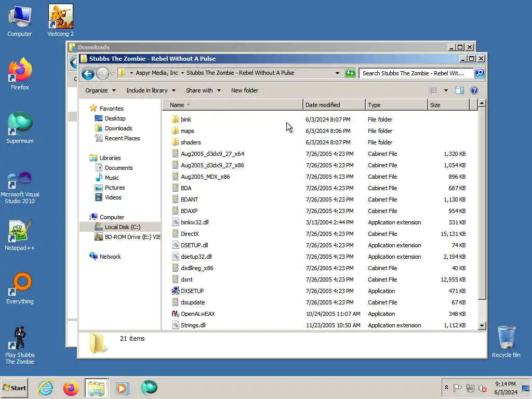Click the green Refresh button
This screenshot has width=532, height=399.
pos(350,73)
